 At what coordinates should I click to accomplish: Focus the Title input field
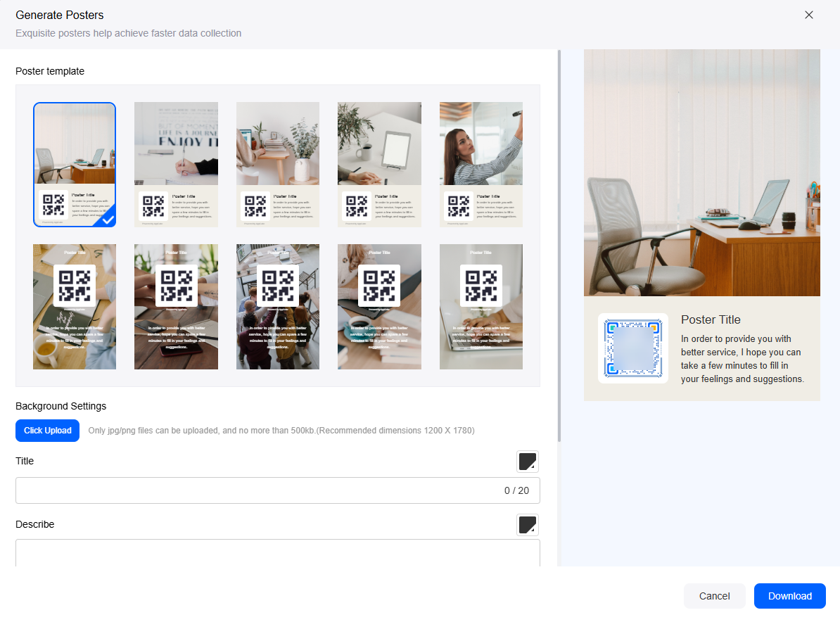277,490
